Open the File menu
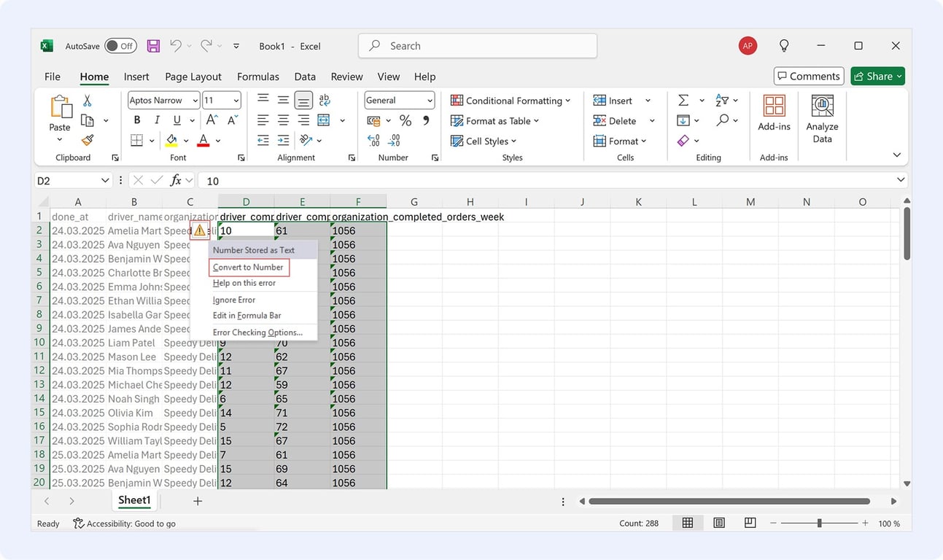The width and height of the screenshot is (943, 560). 53,77
